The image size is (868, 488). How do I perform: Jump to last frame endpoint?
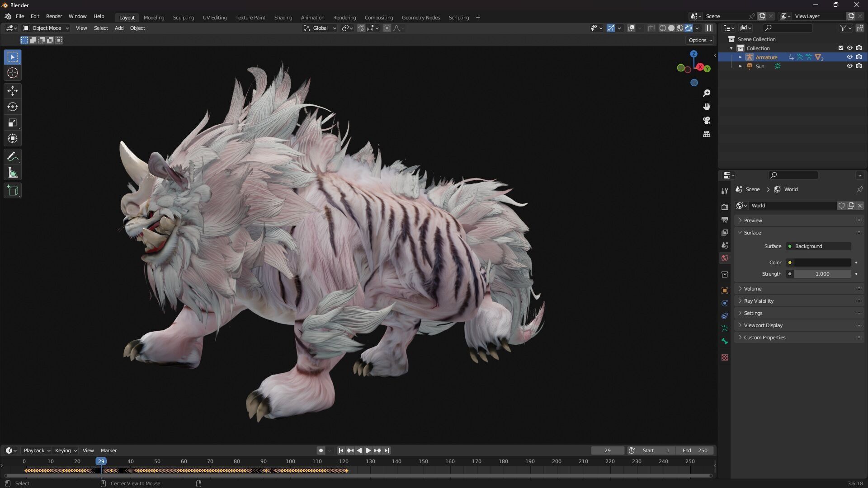[387, 450]
